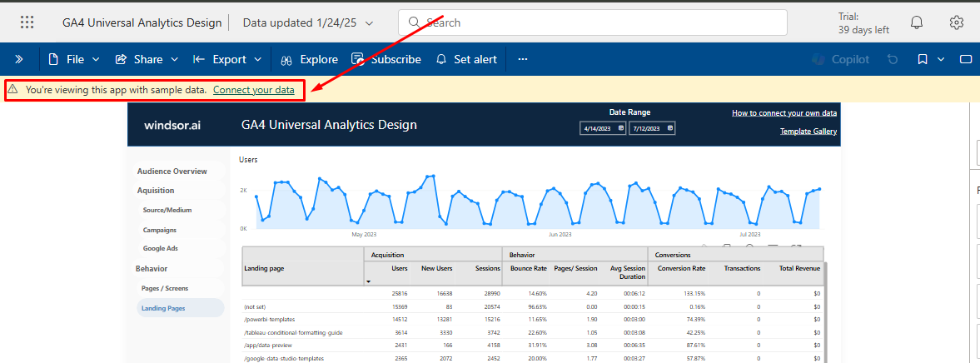Open the Source/Medium page
980x363 pixels.
point(167,210)
